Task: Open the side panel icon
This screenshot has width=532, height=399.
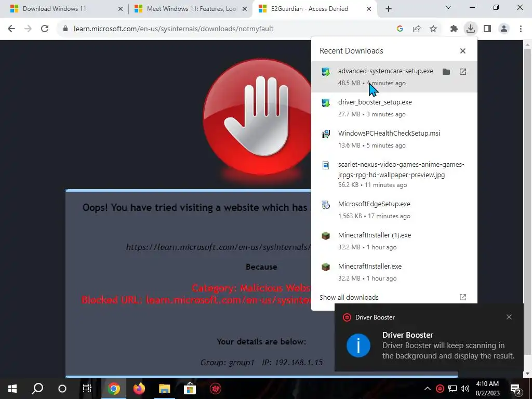Action: [487, 29]
